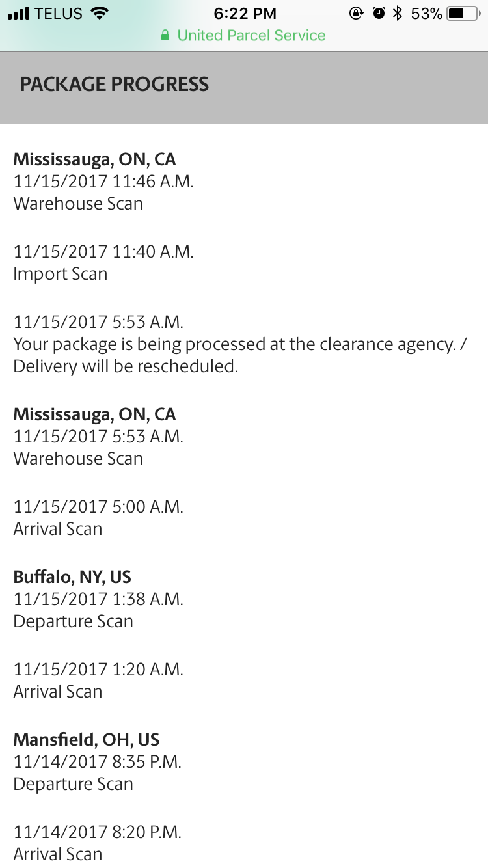Select the Buffalo, NY, US heading

point(72,577)
